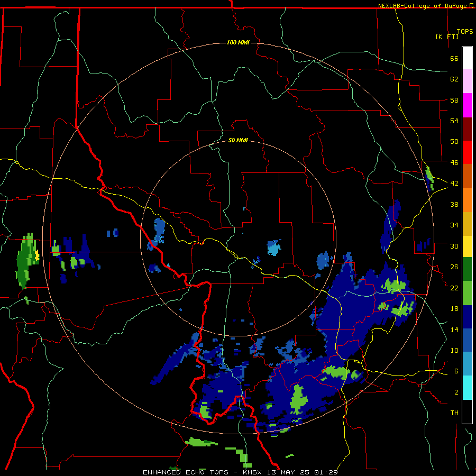This screenshot has width=476, height=476.
Task: Click the '42' legend value
Action: pyautogui.click(x=454, y=183)
